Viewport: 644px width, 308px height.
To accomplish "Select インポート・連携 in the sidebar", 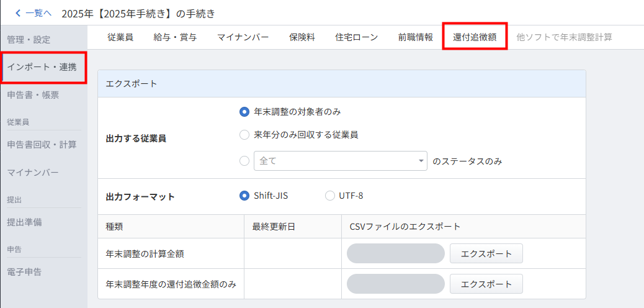I will click(42, 67).
